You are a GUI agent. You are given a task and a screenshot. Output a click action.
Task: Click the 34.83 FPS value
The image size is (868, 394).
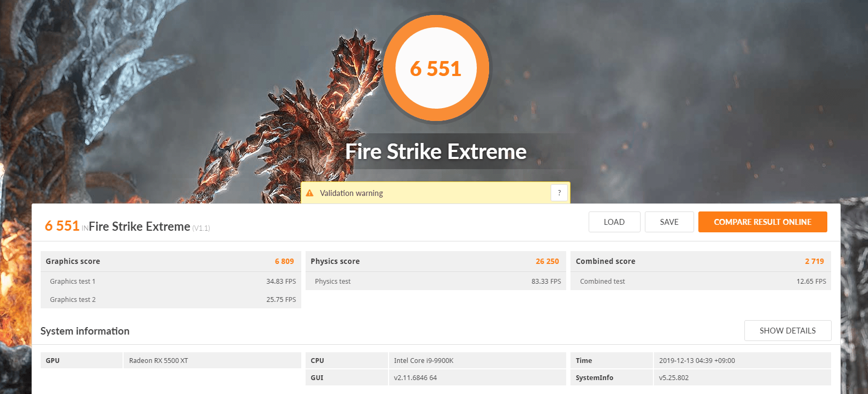[281, 281]
